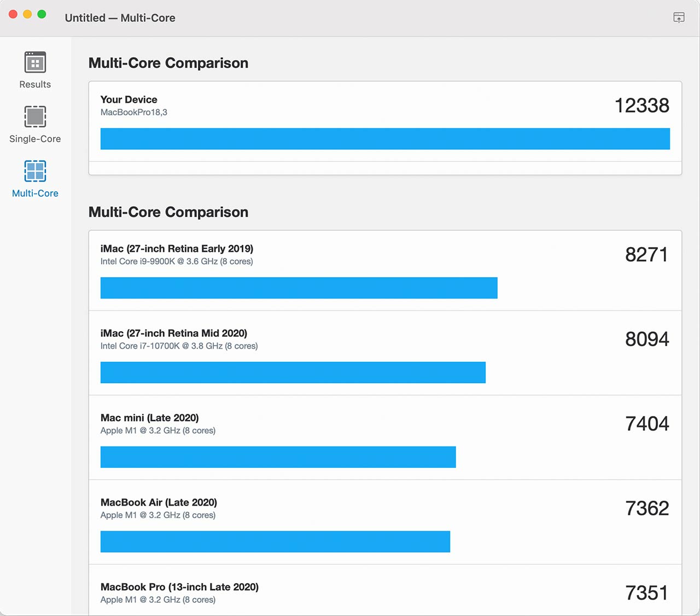Click Apple M1 text under MacBook Air
700x616 pixels.
pos(158,515)
